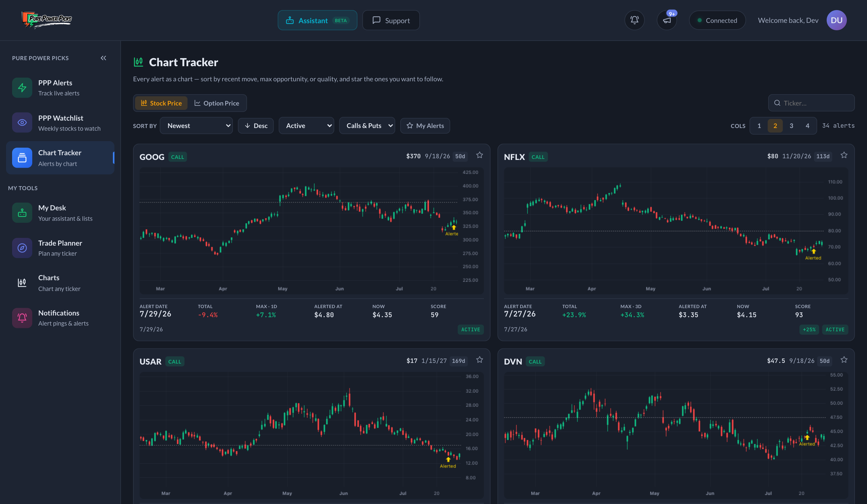The height and width of the screenshot is (504, 867).
Task: Click the DVN CALL badge
Action: (x=535, y=362)
